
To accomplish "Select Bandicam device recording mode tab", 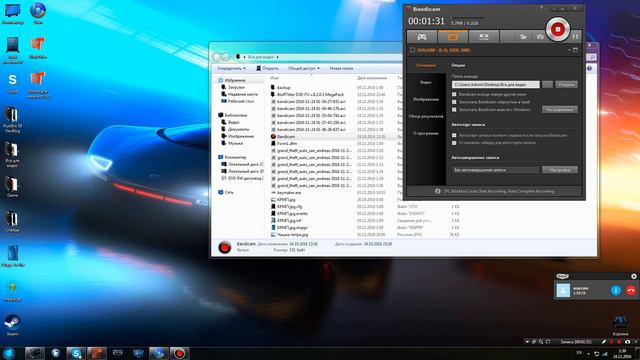I will 484,37.
